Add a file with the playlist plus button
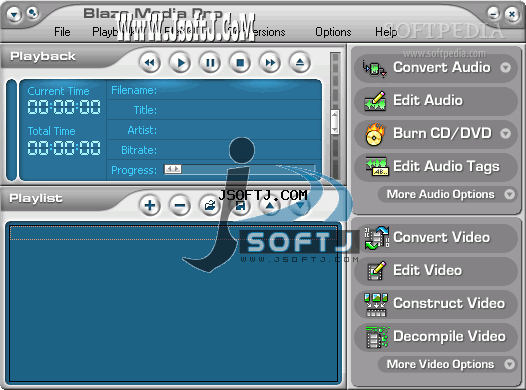This screenshot has width=526, height=390. click(x=150, y=205)
